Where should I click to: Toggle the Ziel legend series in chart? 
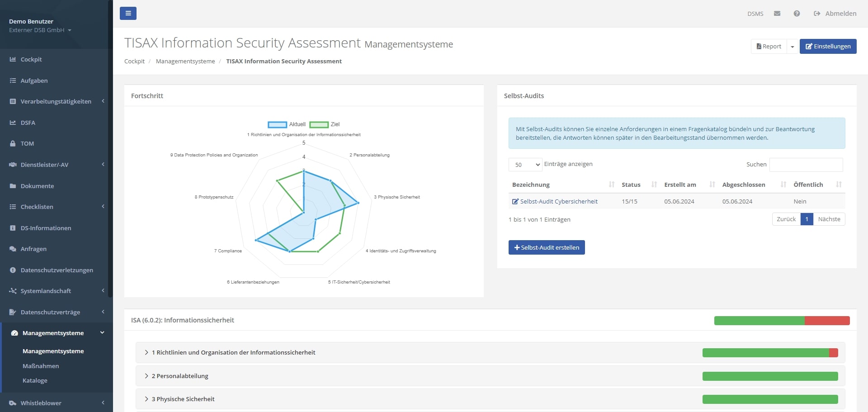pyautogui.click(x=325, y=124)
